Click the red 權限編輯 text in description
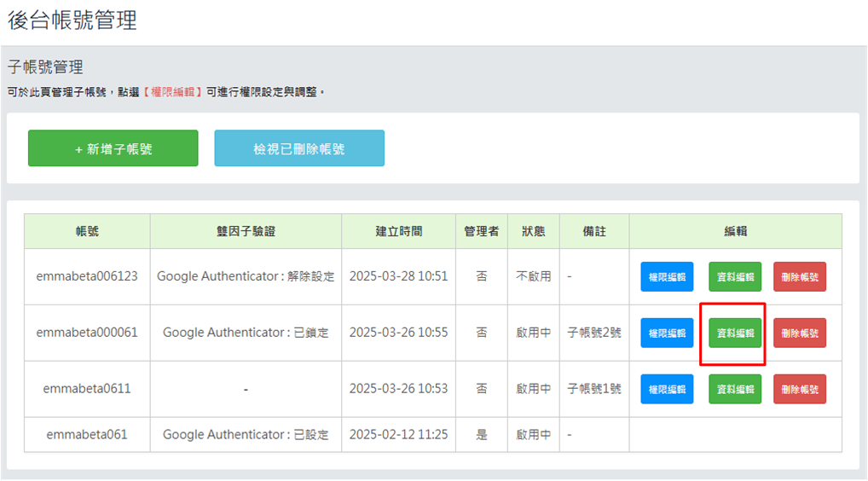The image size is (868, 481). click(x=173, y=92)
